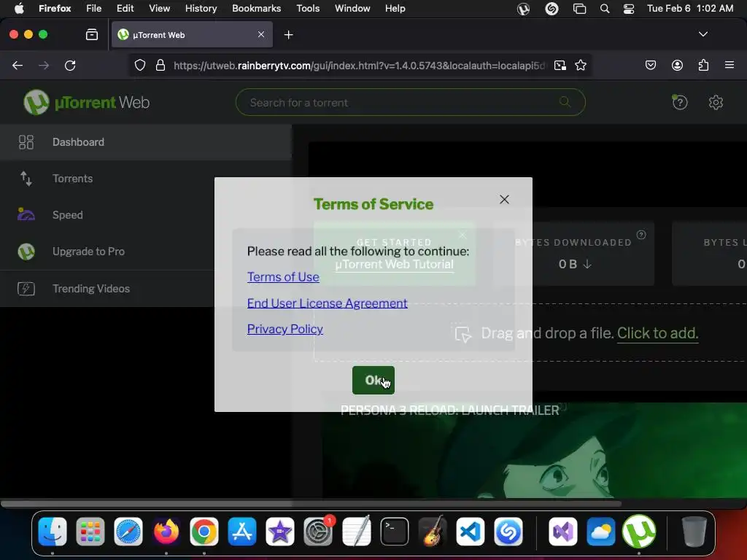
Task: Click the Dashboard grid icon
Action: [x=26, y=142]
